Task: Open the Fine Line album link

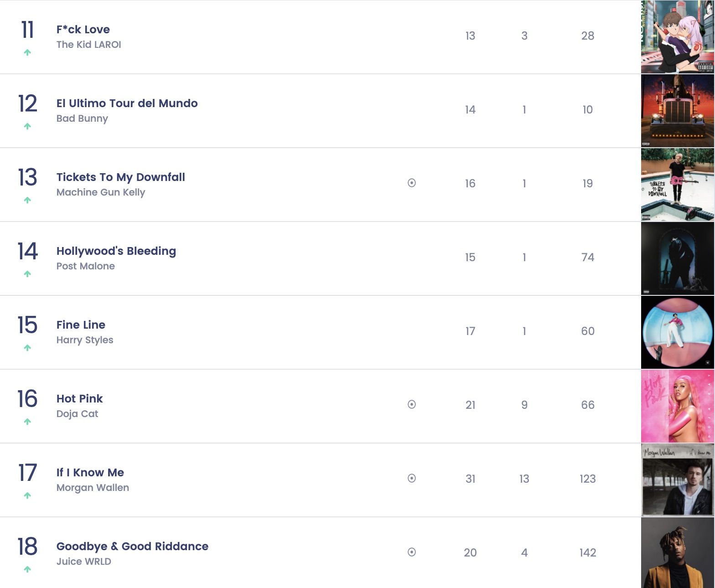Action: [81, 325]
